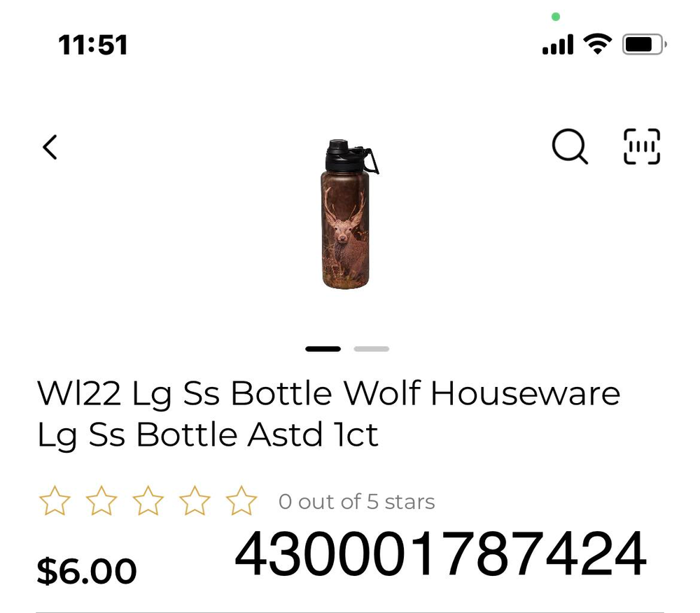Tap the Wi-Fi status icon
700x613 pixels.
tap(598, 44)
